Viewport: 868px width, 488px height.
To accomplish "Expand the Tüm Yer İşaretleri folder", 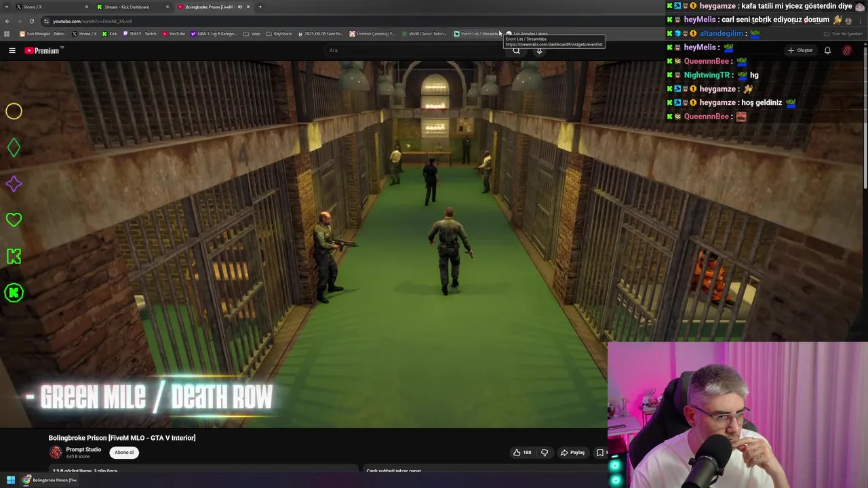I will pos(843,34).
